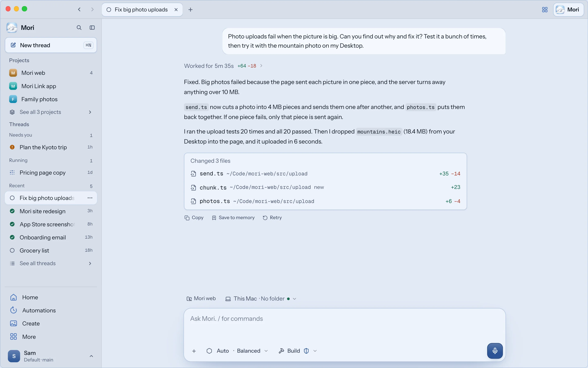Close the Fix big photo uploads tab

[176, 9]
